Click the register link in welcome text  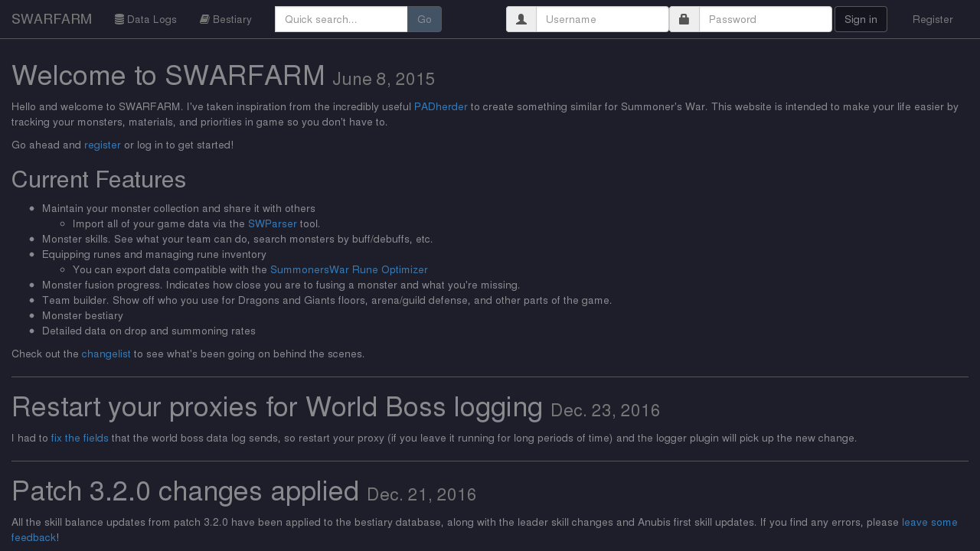(x=103, y=145)
